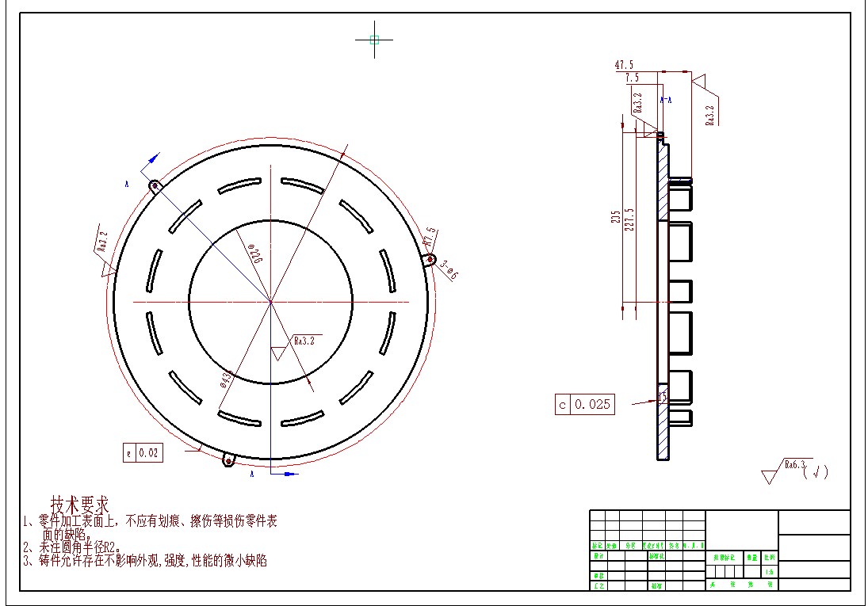
Task: Click the 47.5 dimension in section view
Action: point(624,65)
